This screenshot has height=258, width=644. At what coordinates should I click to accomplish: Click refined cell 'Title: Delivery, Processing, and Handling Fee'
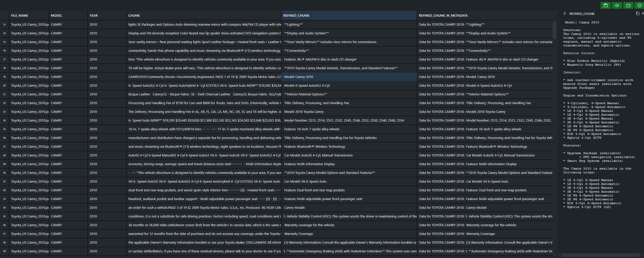point(349,103)
